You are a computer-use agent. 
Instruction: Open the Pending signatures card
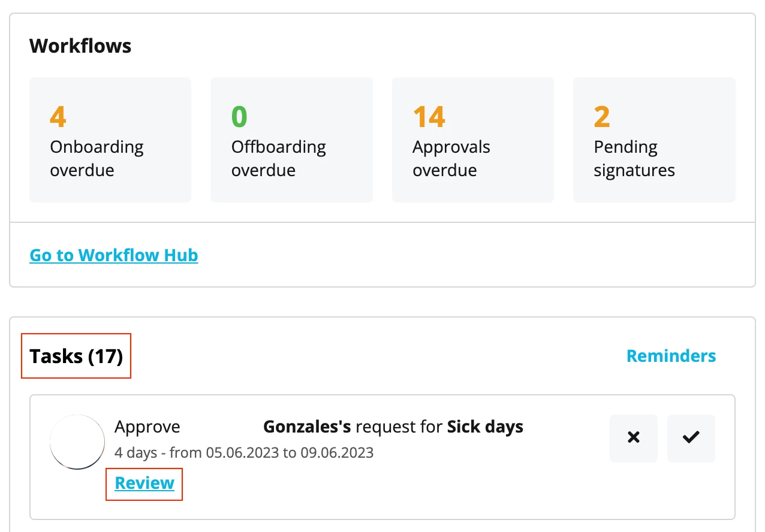(654, 140)
